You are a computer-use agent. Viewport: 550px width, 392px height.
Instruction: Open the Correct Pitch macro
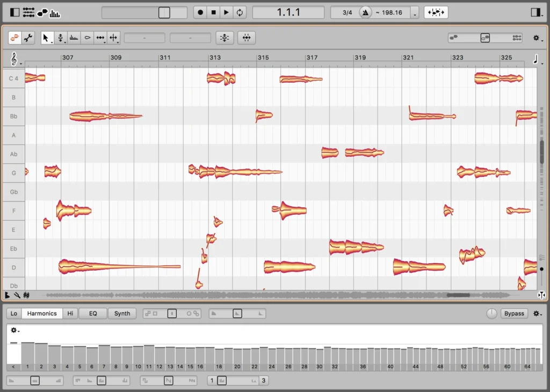(224, 38)
